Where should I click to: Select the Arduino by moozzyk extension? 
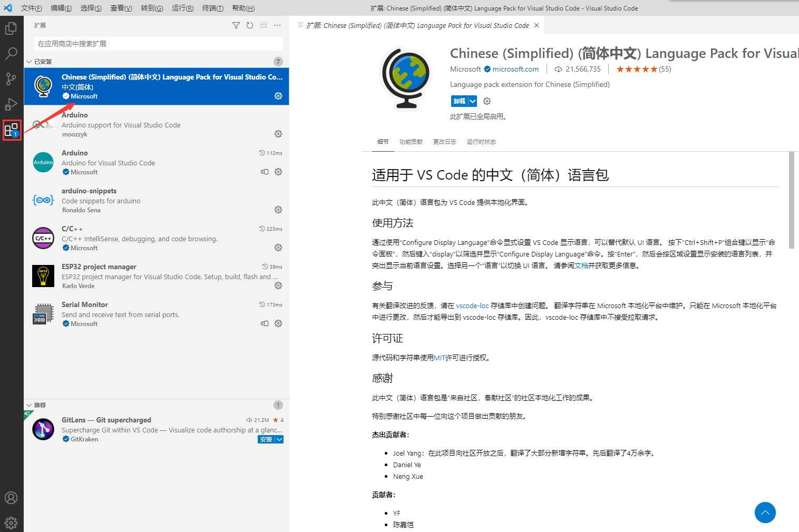pyautogui.click(x=157, y=124)
